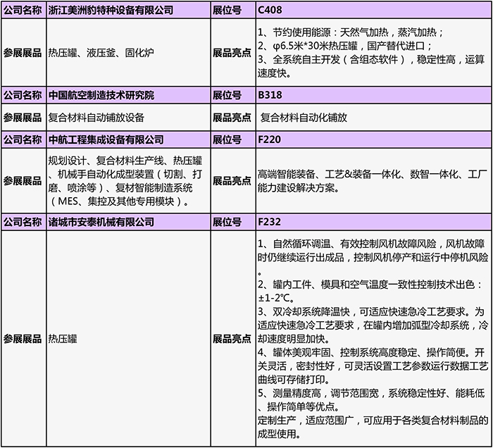This screenshot has width=493, height=448.
Task: Select company name 中航工程集成设备有限公司
Action: [106, 139]
